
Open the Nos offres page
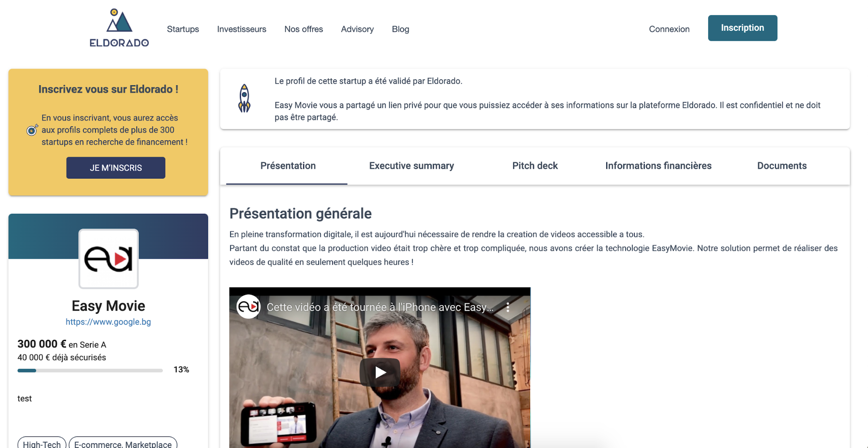click(304, 29)
